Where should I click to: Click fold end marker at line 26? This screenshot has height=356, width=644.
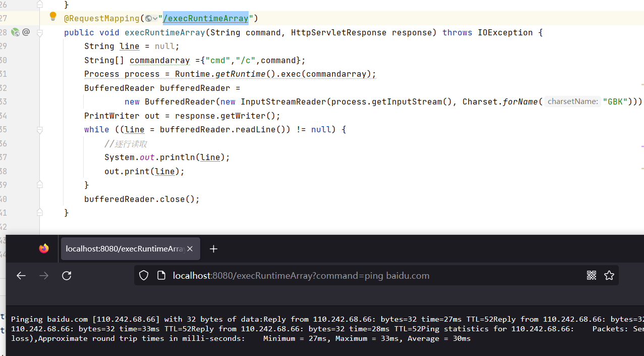tap(40, 5)
